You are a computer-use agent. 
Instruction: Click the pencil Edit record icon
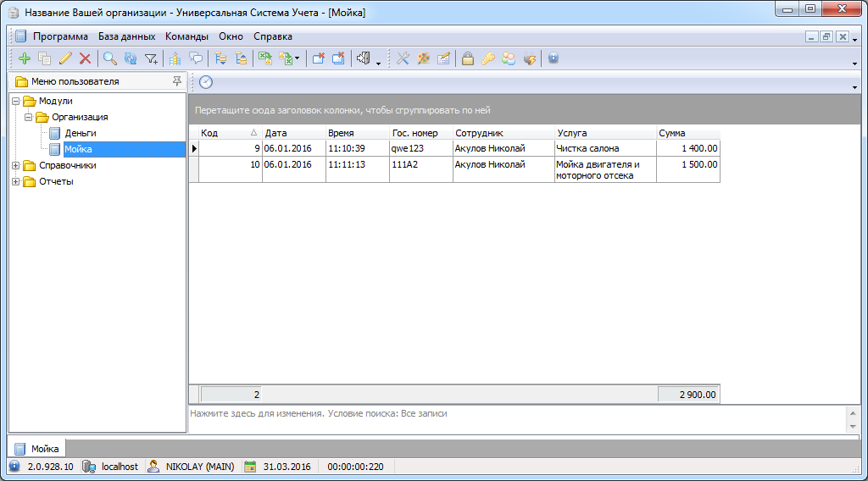coord(65,58)
